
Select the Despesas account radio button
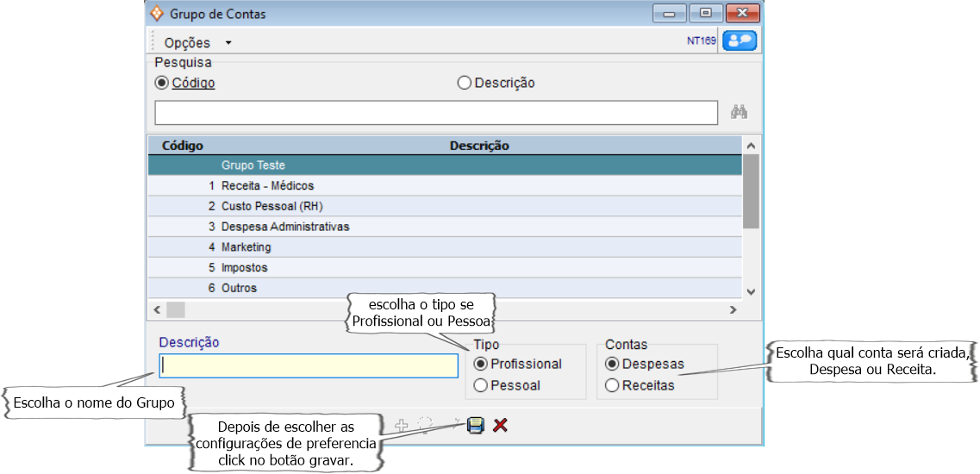click(x=613, y=364)
